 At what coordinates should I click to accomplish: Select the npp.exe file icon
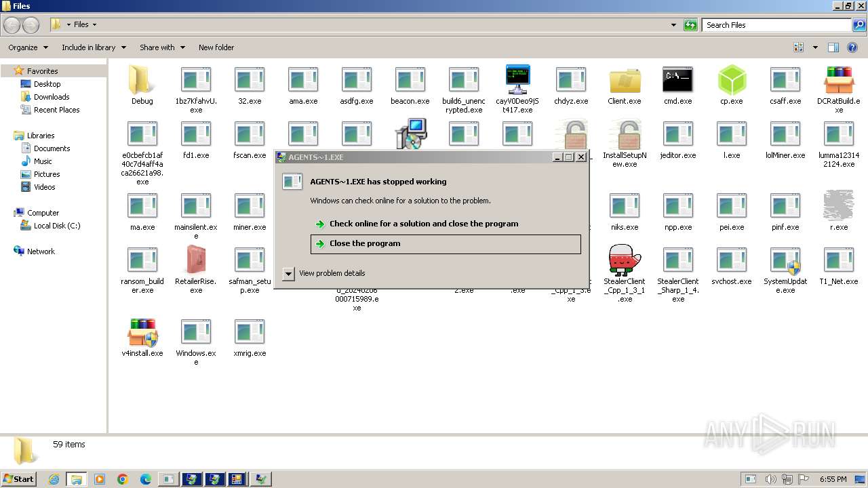coord(677,206)
